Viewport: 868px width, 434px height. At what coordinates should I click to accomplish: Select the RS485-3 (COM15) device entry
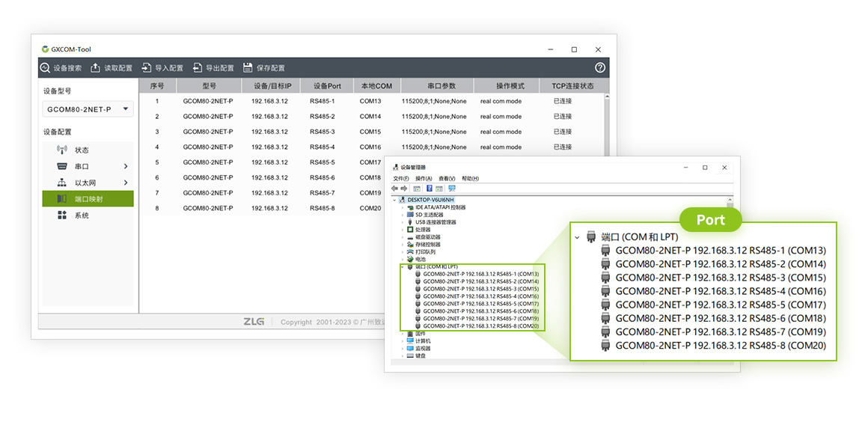pos(480,289)
